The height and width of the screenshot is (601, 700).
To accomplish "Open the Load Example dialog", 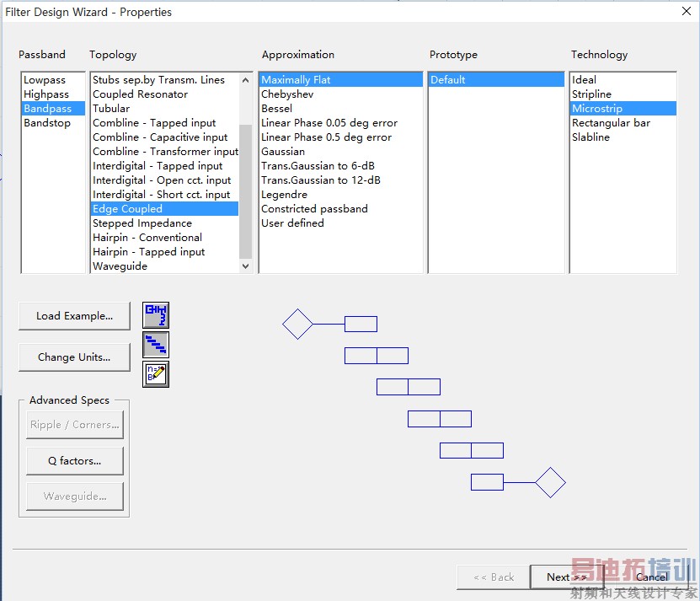I will (75, 316).
